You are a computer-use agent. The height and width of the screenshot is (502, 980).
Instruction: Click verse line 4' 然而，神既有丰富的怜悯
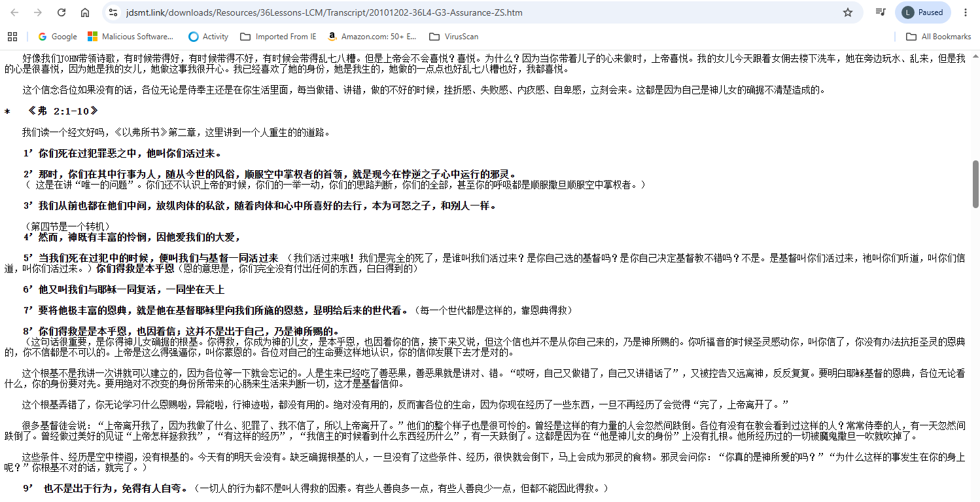point(133,237)
